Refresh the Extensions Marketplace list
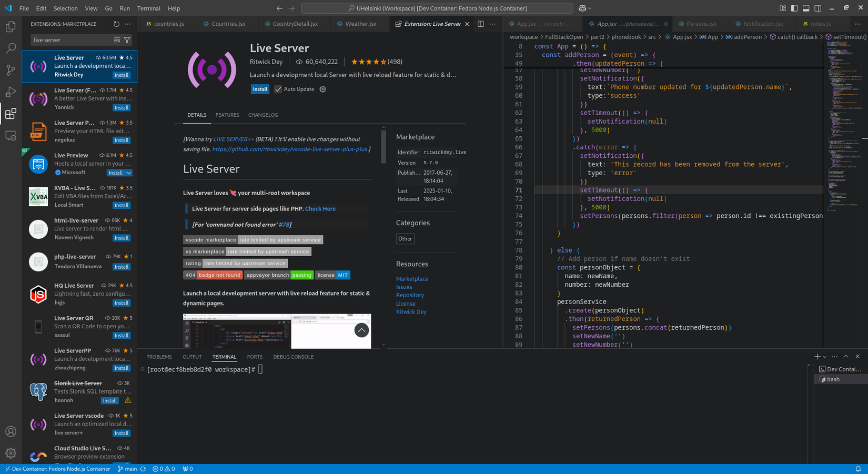The image size is (868, 474). (115, 24)
